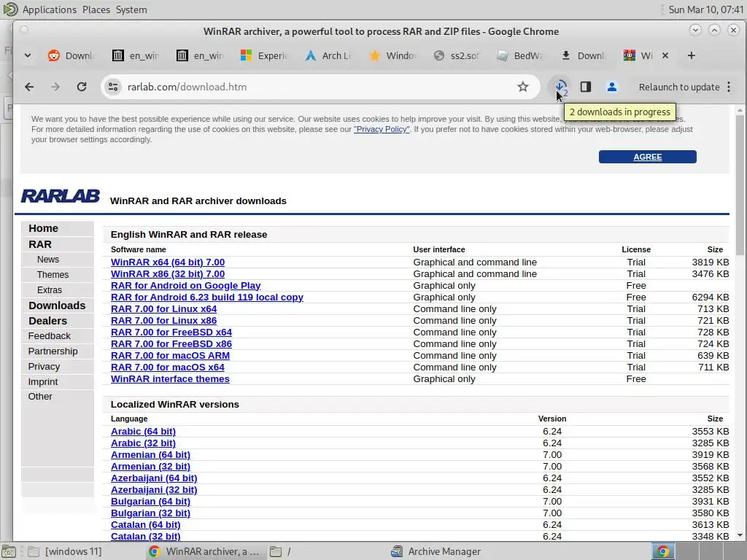Open Themes in the sidebar

click(x=53, y=275)
